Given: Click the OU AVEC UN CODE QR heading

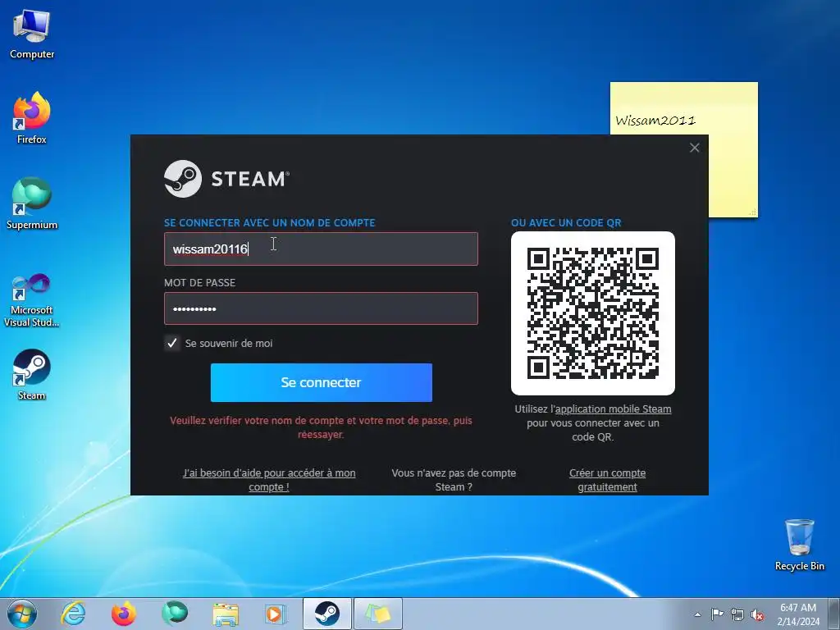Looking at the screenshot, I should click(x=566, y=223).
